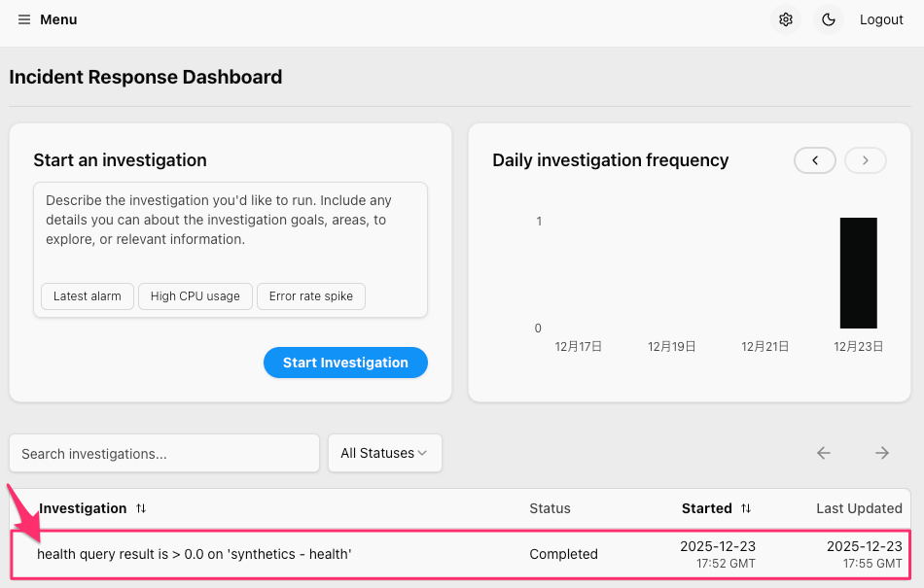Click the Last Updated column header

pos(859,508)
